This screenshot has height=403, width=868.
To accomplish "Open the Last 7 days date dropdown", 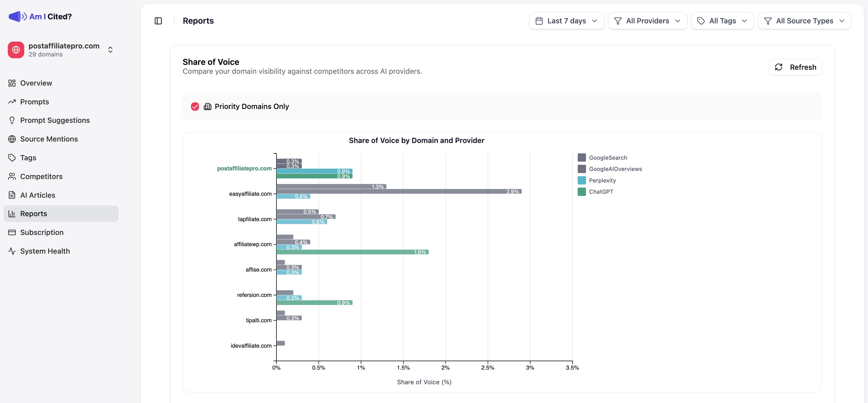I will pos(566,20).
